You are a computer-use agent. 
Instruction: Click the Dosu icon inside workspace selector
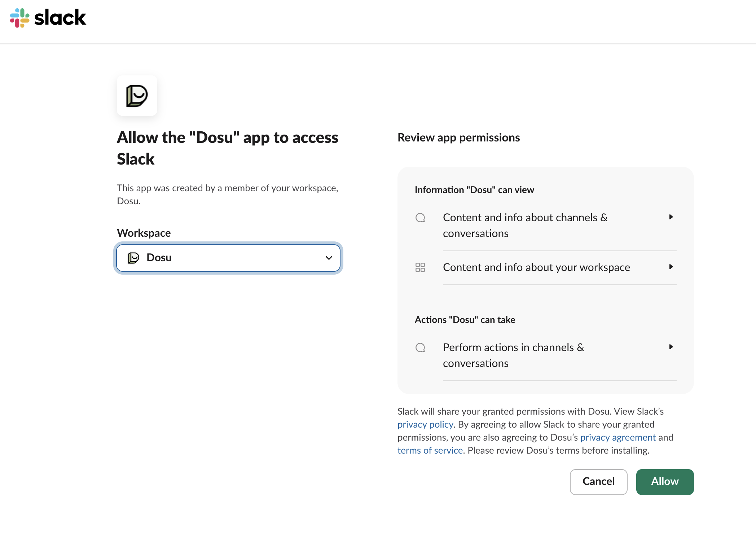point(133,258)
